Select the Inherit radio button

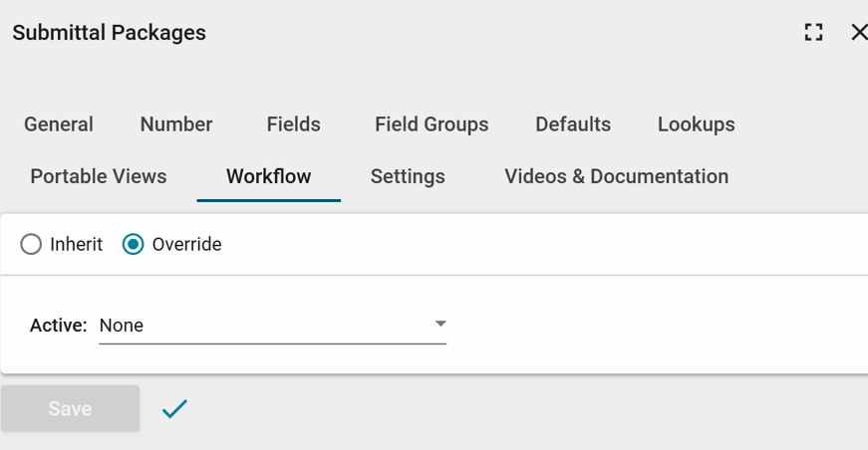click(x=32, y=244)
